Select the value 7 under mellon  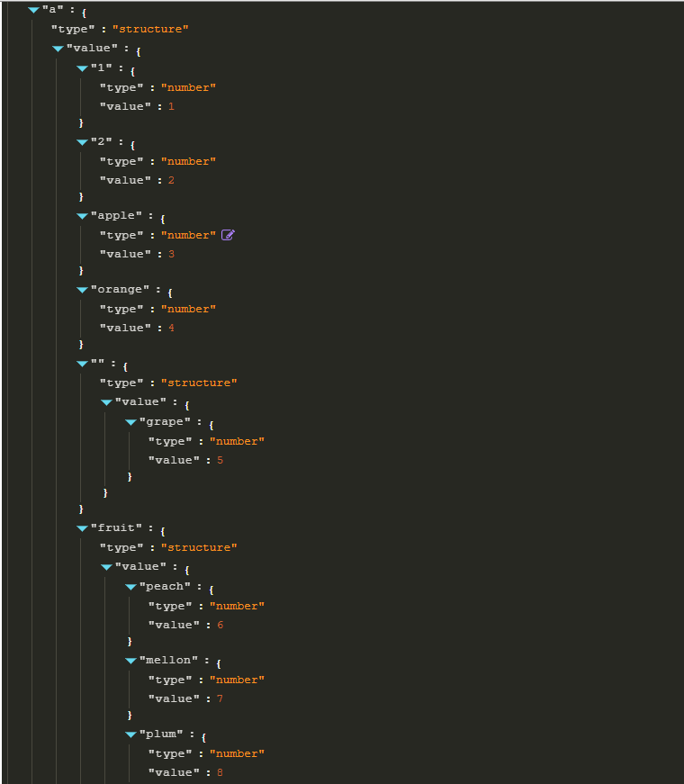click(220, 698)
